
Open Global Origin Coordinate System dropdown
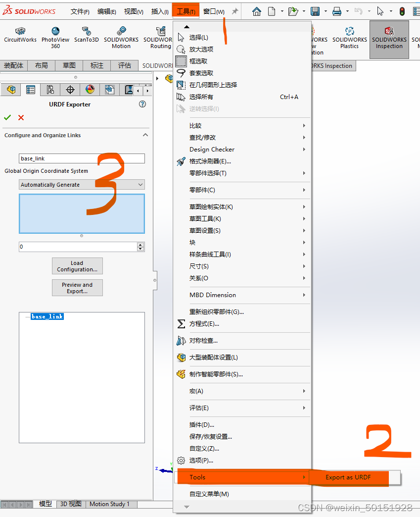pyautogui.click(x=82, y=185)
